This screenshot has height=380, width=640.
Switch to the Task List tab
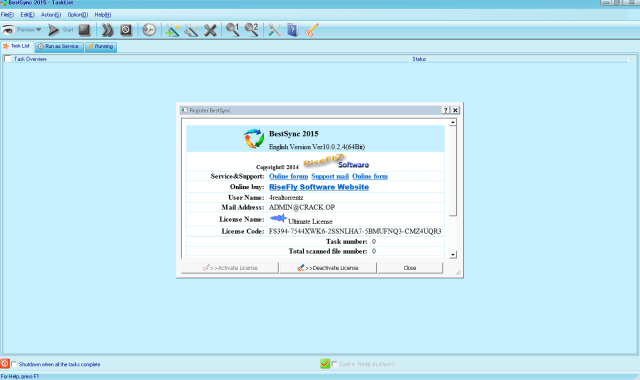point(17,46)
